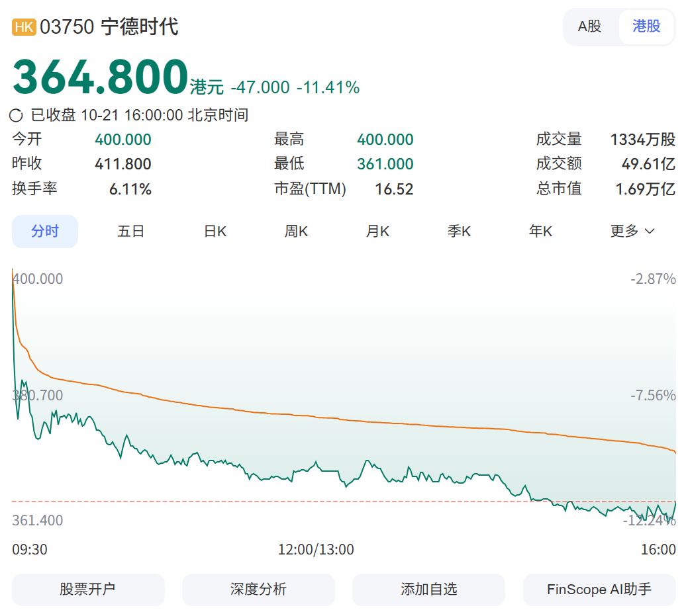Switch to the 月K monthly chart
This screenshot has width=686, height=616.
tap(377, 232)
